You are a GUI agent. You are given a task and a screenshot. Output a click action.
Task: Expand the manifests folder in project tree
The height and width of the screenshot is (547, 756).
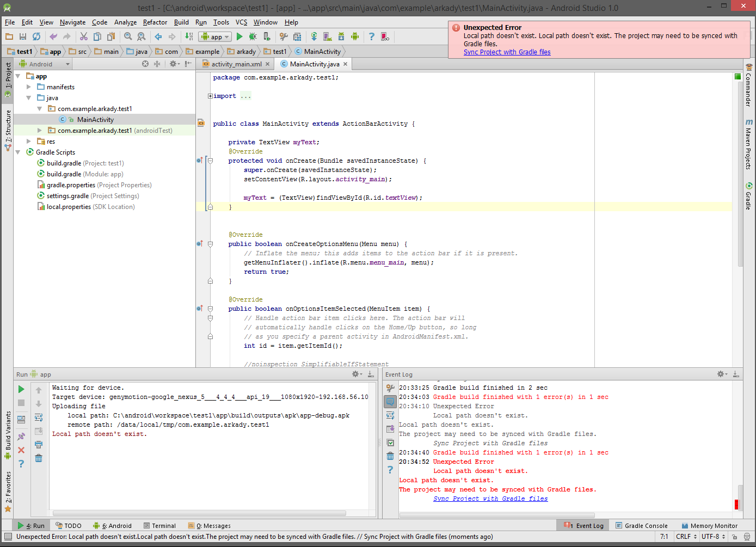pos(29,87)
